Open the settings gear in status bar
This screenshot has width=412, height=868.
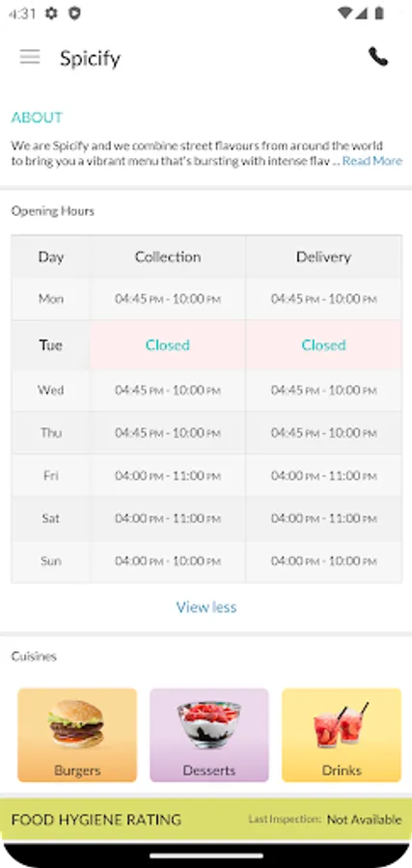[51, 14]
